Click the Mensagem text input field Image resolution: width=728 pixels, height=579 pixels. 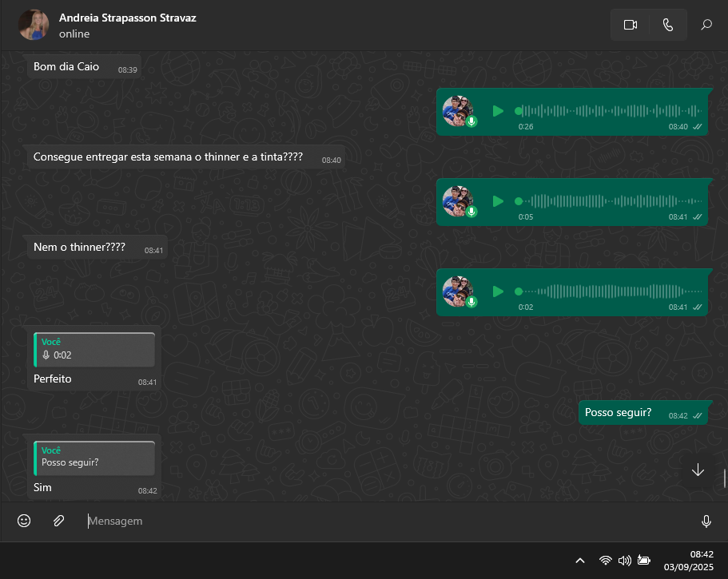pos(384,521)
